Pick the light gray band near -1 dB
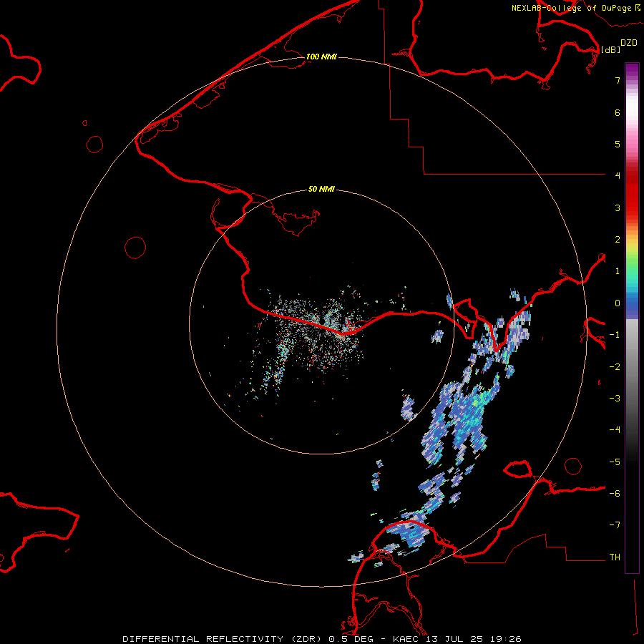644x644 pixels. tap(632, 333)
